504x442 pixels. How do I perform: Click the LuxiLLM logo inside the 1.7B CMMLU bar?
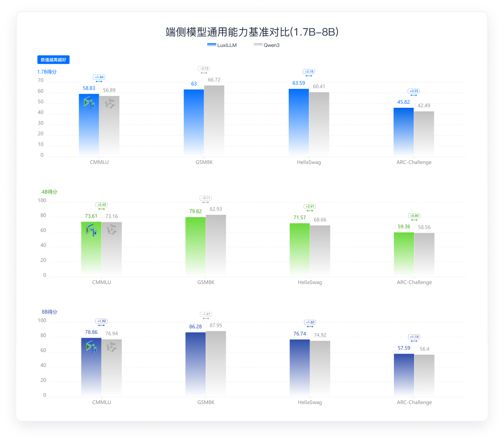(89, 103)
